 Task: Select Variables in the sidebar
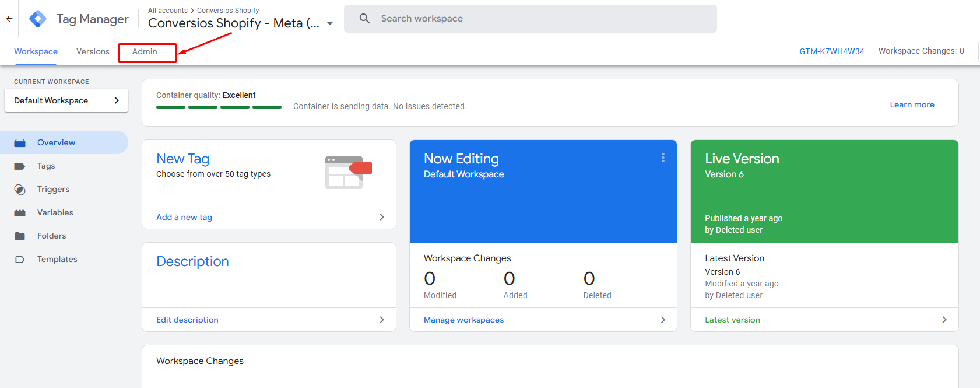55,212
